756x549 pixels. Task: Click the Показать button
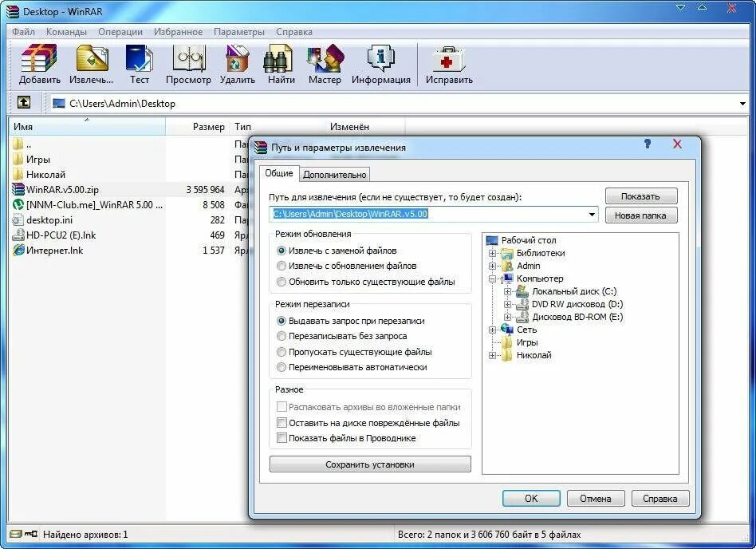(x=641, y=196)
